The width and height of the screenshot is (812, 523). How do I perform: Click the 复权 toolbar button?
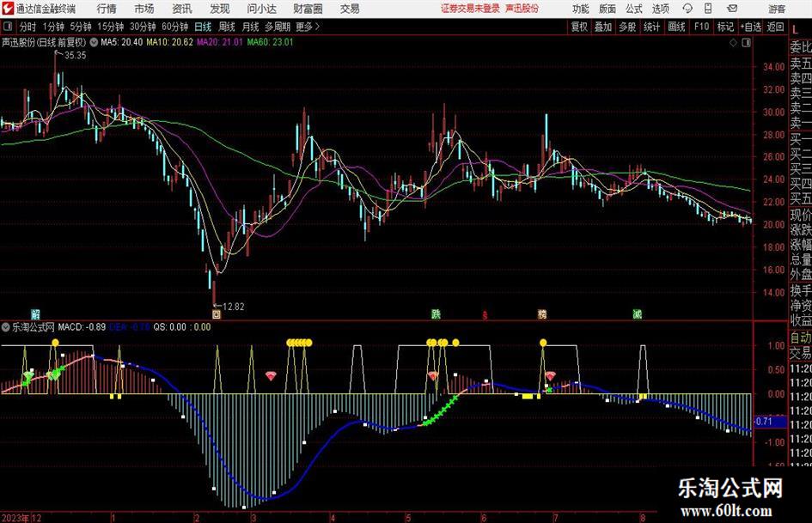point(579,27)
